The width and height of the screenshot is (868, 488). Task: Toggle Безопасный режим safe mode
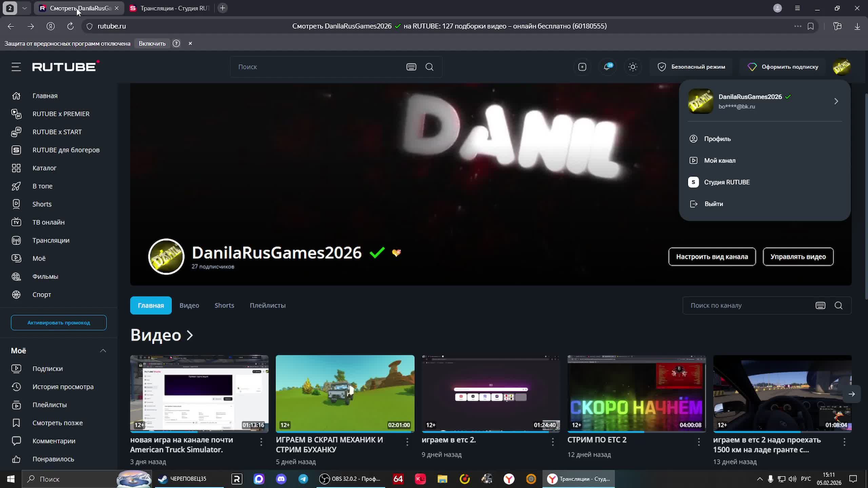(691, 67)
